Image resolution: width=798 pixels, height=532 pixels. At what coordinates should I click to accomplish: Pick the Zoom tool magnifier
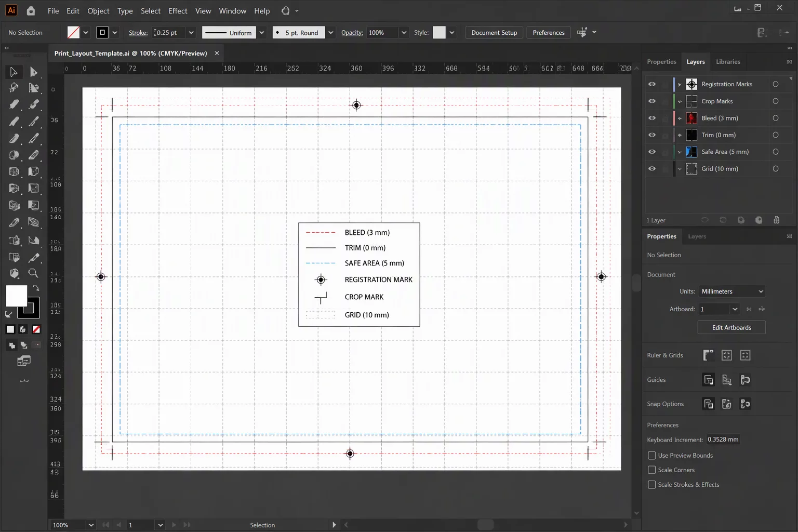click(34, 273)
